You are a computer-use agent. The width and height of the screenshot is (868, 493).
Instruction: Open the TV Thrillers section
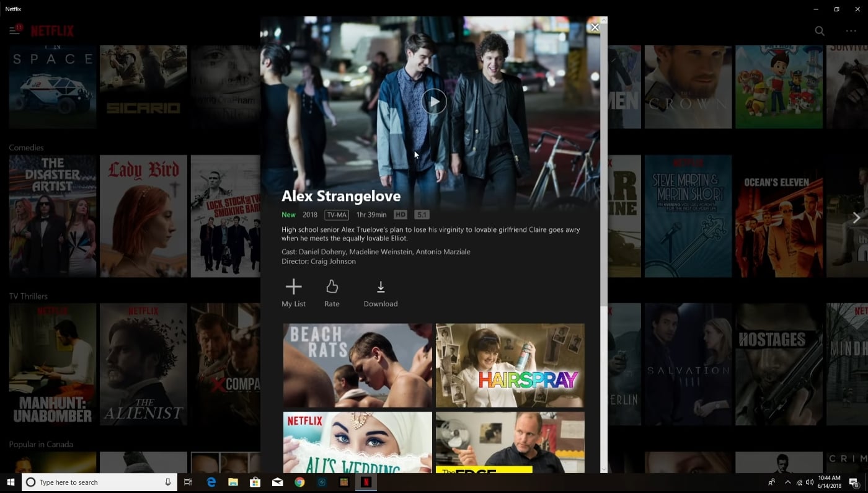(x=28, y=296)
